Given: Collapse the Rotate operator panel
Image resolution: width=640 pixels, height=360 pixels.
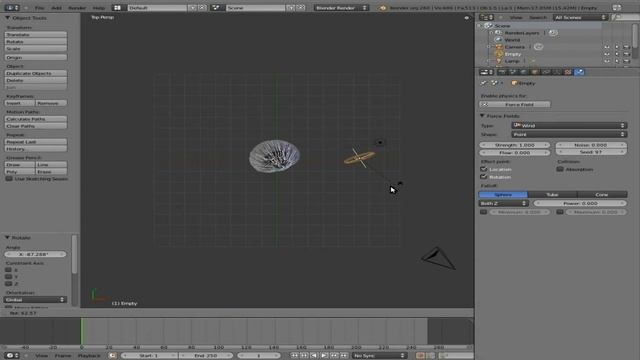Looking at the screenshot, I should (x=7, y=238).
